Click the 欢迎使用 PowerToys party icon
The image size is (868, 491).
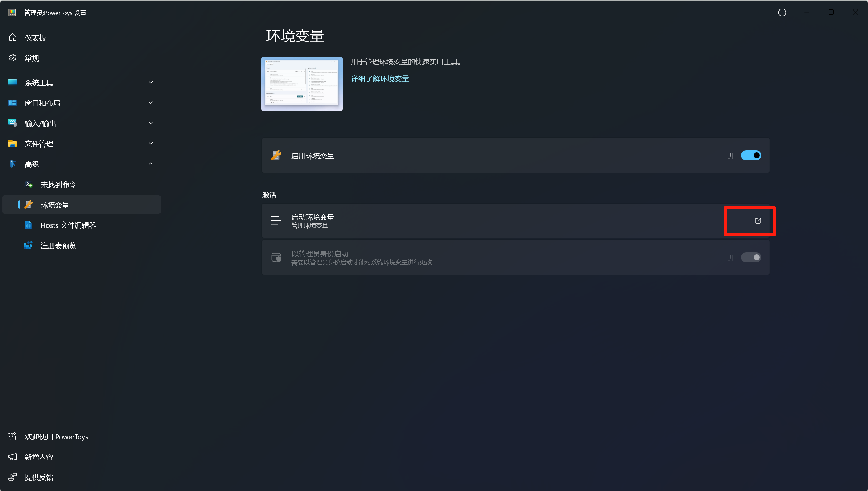(13, 436)
